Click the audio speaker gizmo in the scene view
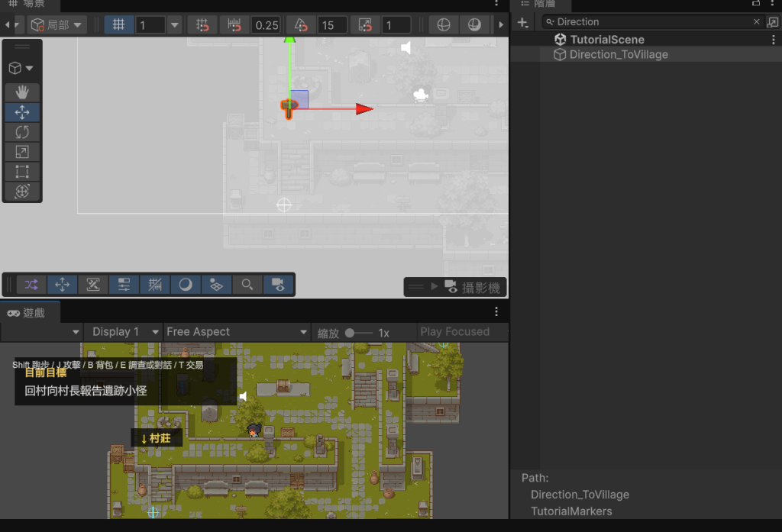The image size is (782, 532). pos(406,47)
